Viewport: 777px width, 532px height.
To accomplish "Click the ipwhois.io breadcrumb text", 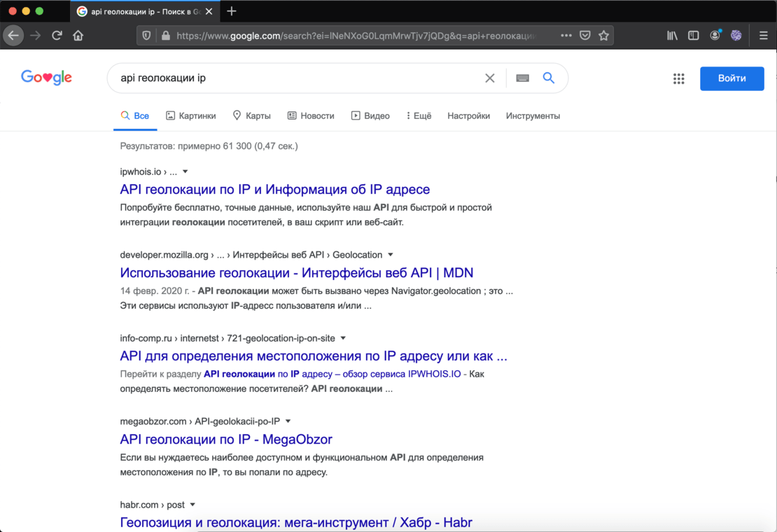I will point(148,172).
